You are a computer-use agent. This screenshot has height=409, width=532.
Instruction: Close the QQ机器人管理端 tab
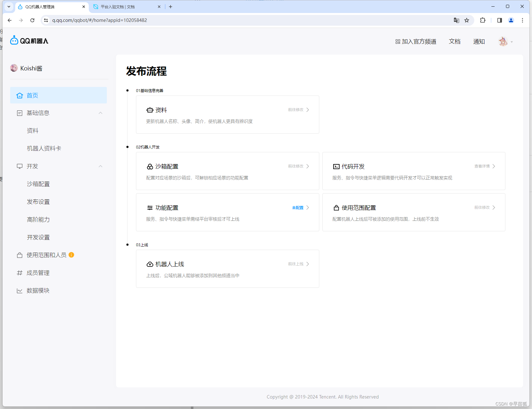[84, 7]
